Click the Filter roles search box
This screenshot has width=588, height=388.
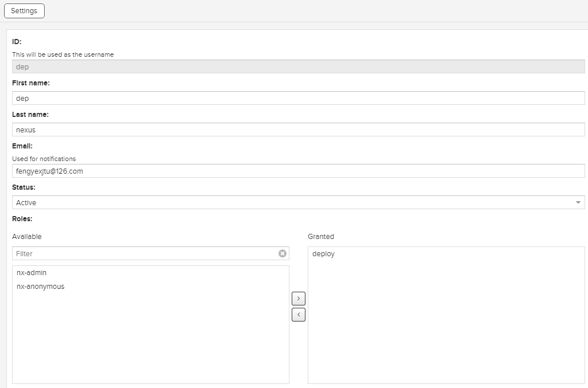point(143,253)
